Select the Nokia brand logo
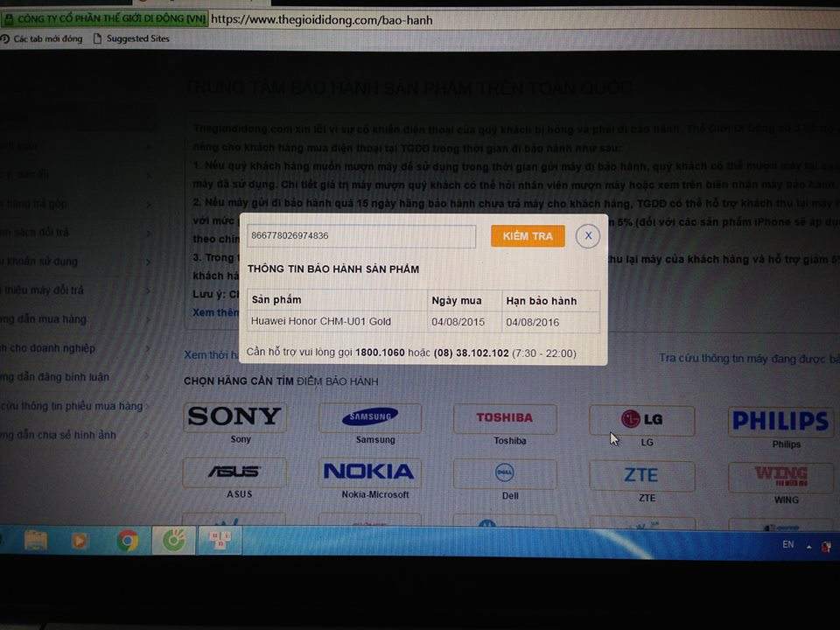Image resolution: width=840 pixels, height=630 pixels. (369, 472)
